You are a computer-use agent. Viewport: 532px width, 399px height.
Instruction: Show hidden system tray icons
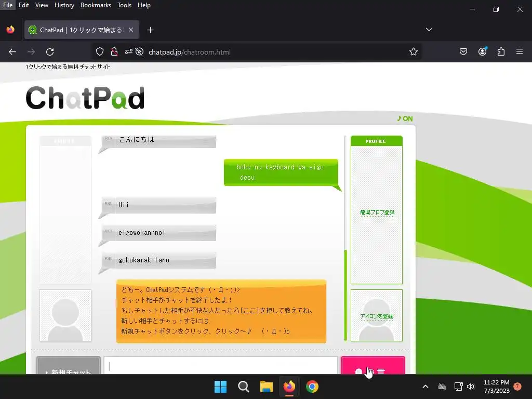425,387
